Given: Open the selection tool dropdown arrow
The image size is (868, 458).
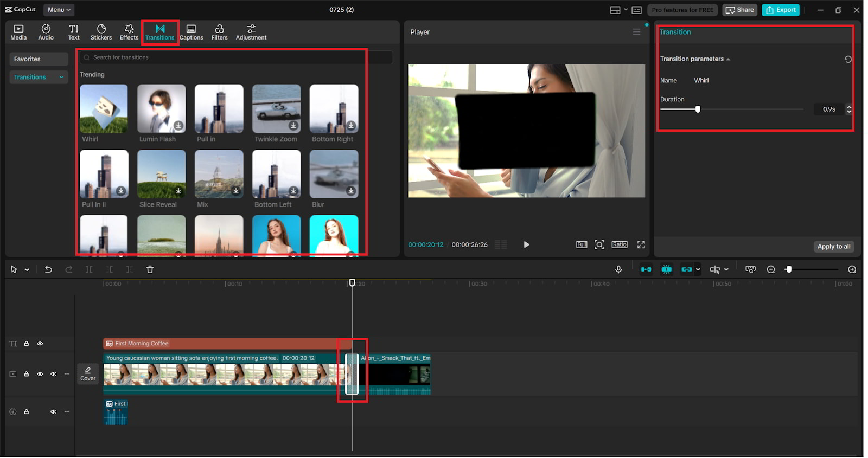Looking at the screenshot, I should (27, 270).
